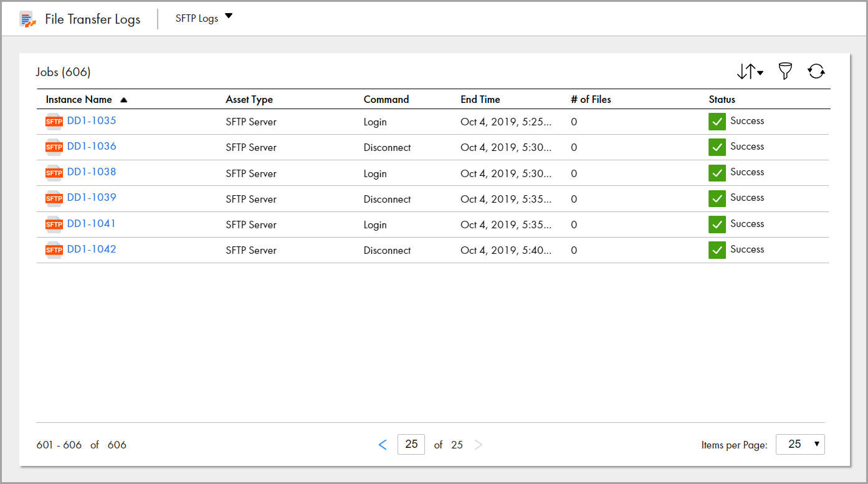The image size is (868, 484).
Task: Click the Command column header
Action: (386, 99)
